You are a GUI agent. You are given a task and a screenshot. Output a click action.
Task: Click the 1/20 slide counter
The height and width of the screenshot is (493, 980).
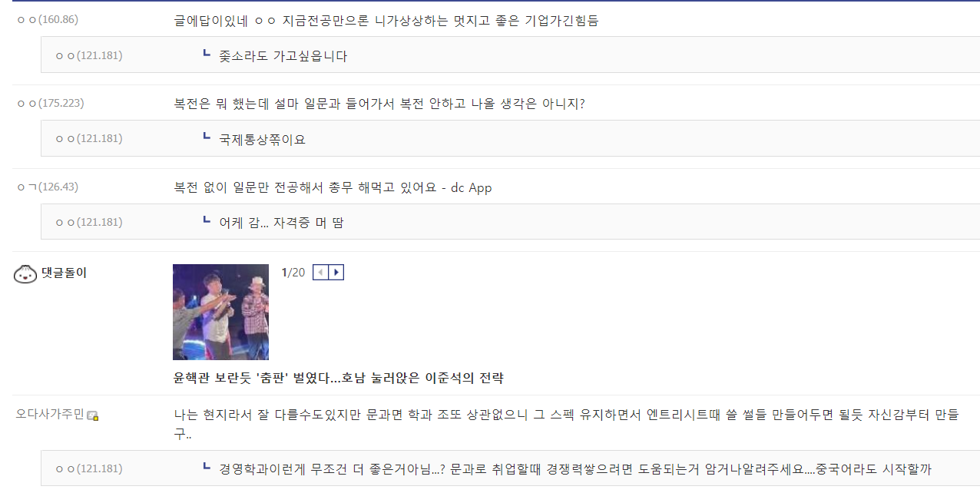point(293,273)
